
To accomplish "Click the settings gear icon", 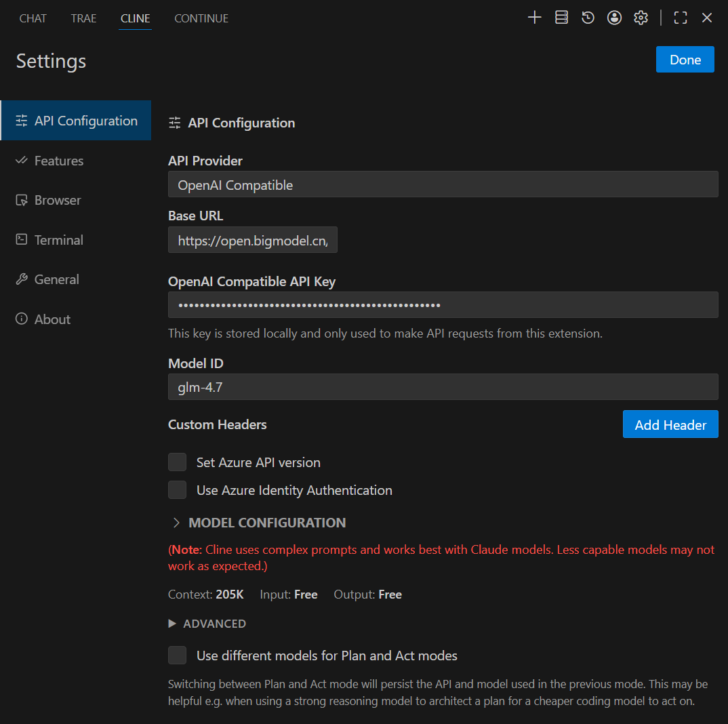I will coord(641,18).
